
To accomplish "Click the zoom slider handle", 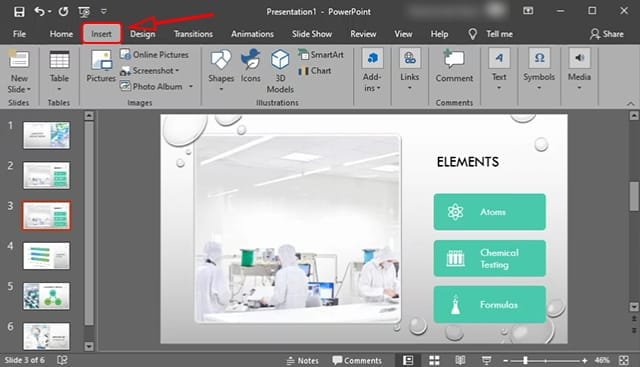I will click(x=525, y=360).
